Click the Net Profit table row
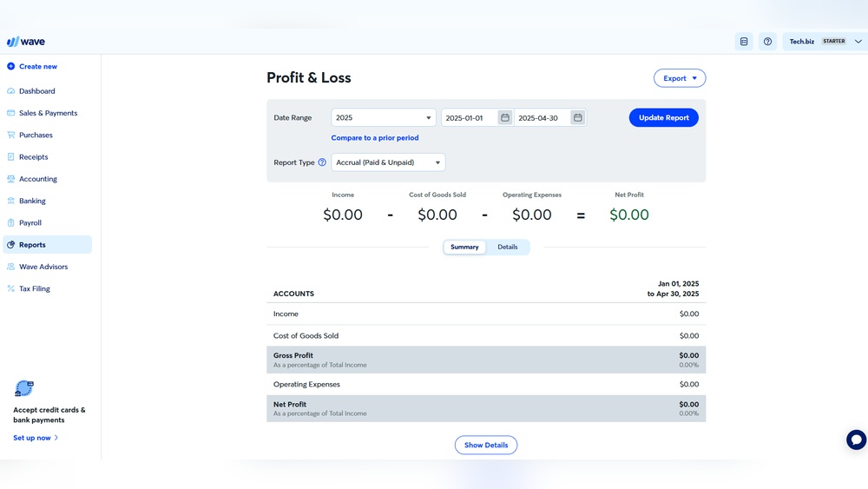 click(486, 409)
